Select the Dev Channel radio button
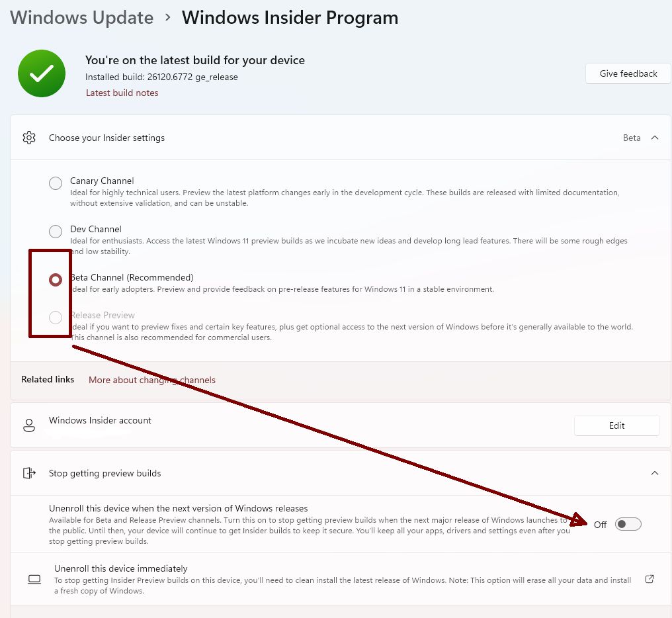The width and height of the screenshot is (672, 618). (x=56, y=232)
